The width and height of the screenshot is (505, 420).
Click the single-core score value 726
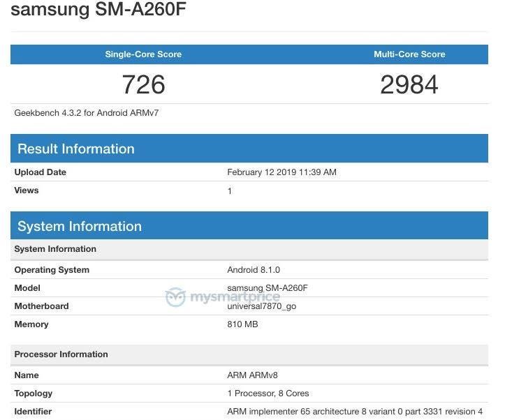point(144,84)
